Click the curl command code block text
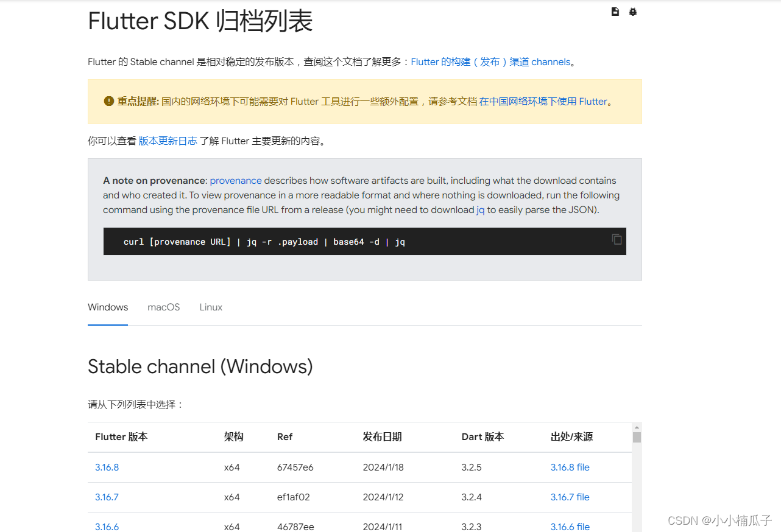Viewport: 781px width, 532px height. (x=264, y=242)
